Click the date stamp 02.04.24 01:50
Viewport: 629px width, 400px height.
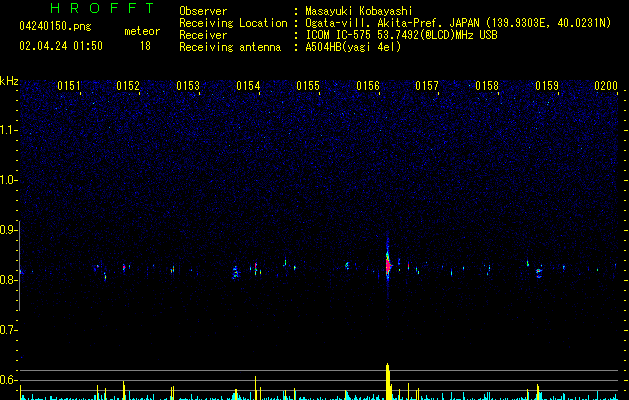point(61,46)
